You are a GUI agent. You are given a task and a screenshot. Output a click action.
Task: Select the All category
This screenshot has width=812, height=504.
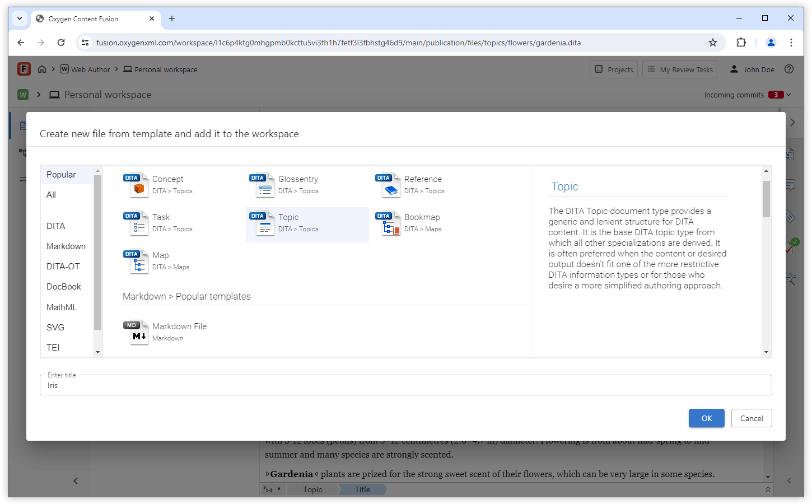pos(67,195)
